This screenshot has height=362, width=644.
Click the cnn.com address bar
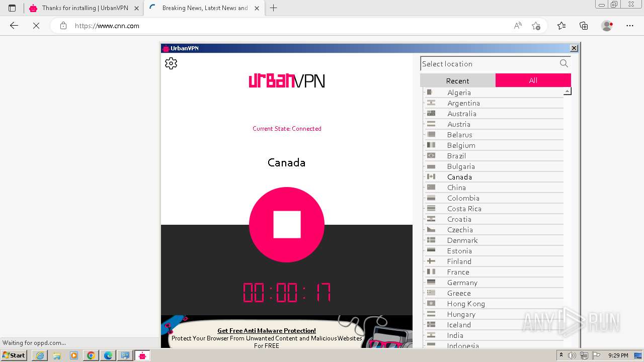click(x=292, y=26)
